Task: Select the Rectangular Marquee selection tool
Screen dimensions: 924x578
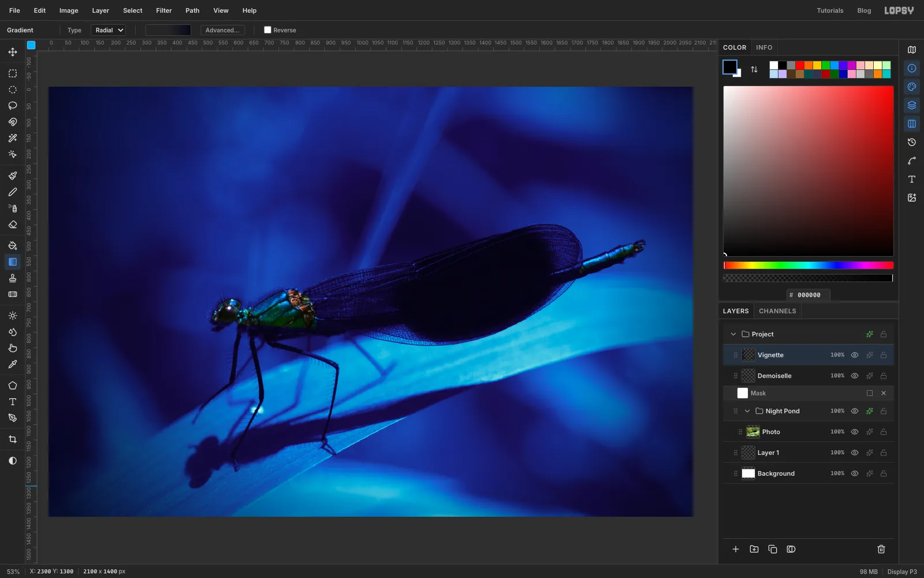Action: point(13,73)
